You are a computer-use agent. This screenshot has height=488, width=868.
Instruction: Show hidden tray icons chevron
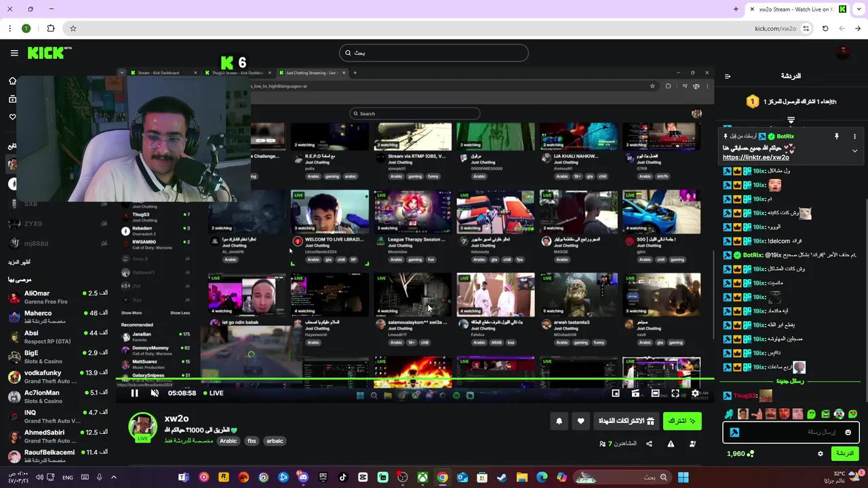(x=113, y=477)
